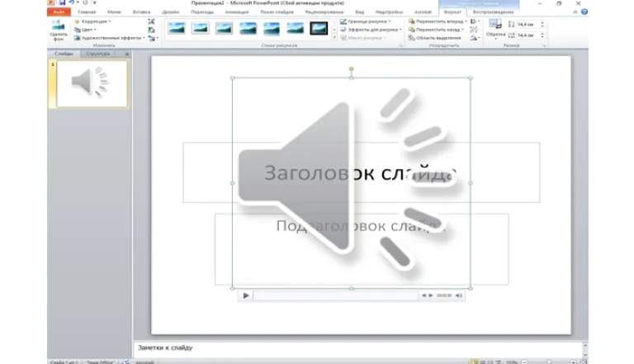
Task: Click the audio progress bar
Action: pyautogui.click(x=336, y=295)
